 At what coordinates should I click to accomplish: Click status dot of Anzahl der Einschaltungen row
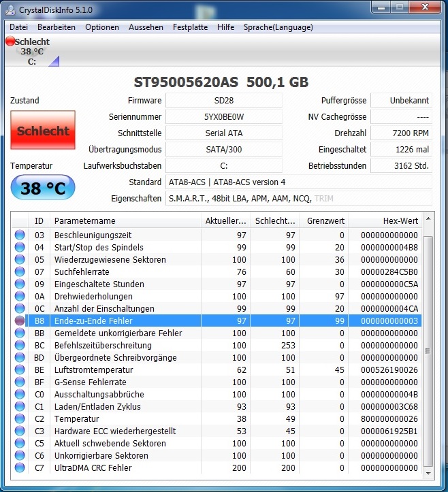click(x=20, y=308)
